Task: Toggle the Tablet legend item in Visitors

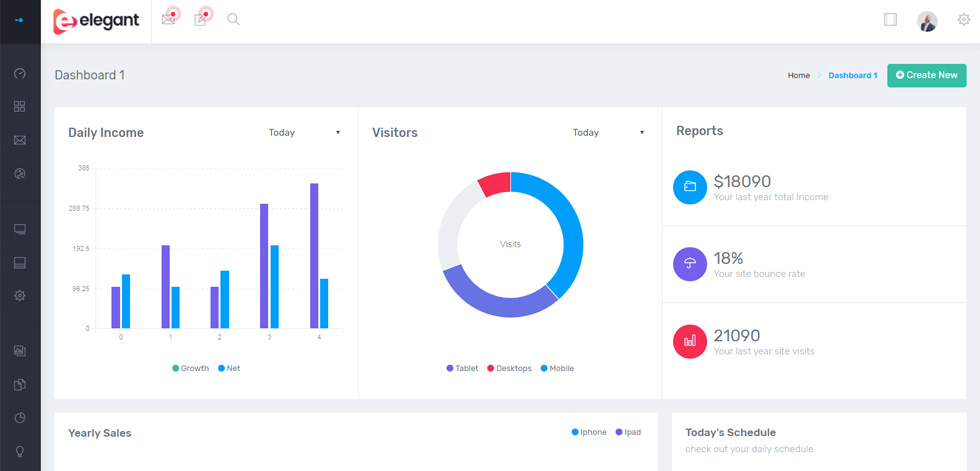Action: coord(462,369)
